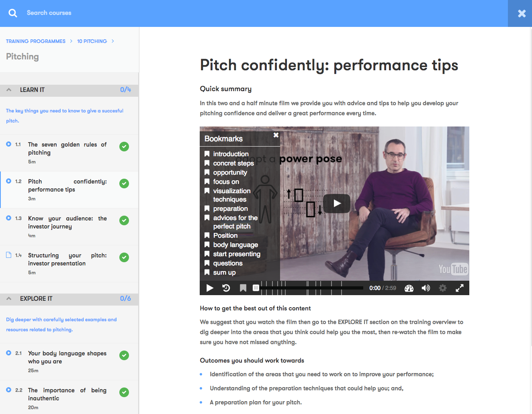Toggle completion check for lesson 1.3
The image size is (532, 414).
coord(124,220)
